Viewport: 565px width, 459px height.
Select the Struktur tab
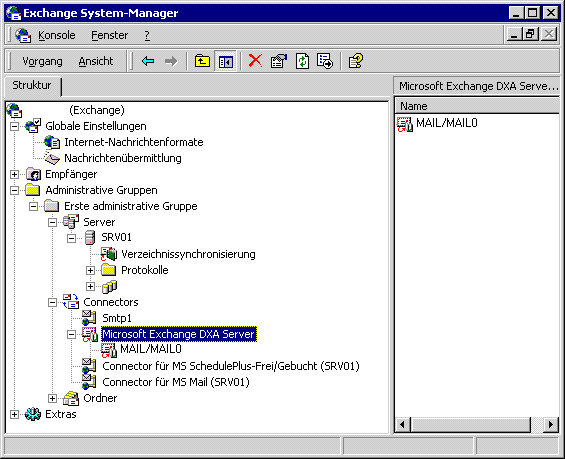[x=32, y=86]
